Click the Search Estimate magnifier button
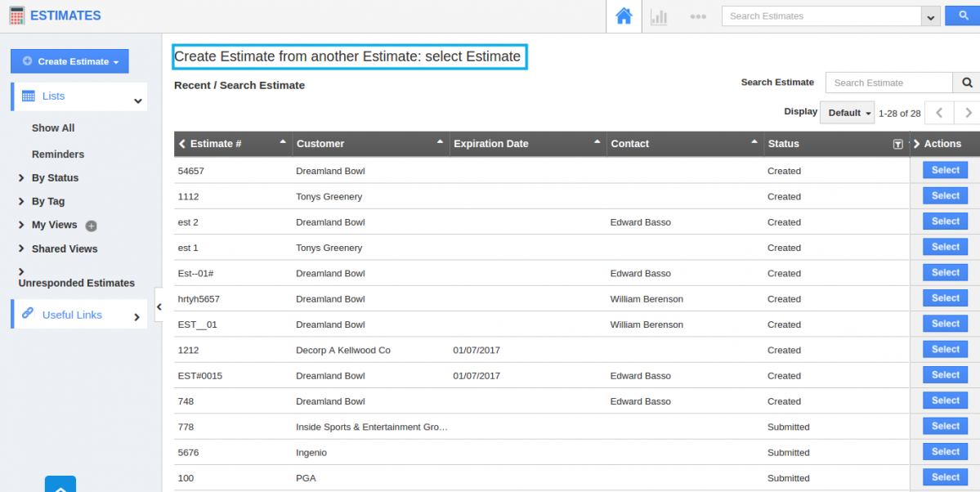 point(966,83)
